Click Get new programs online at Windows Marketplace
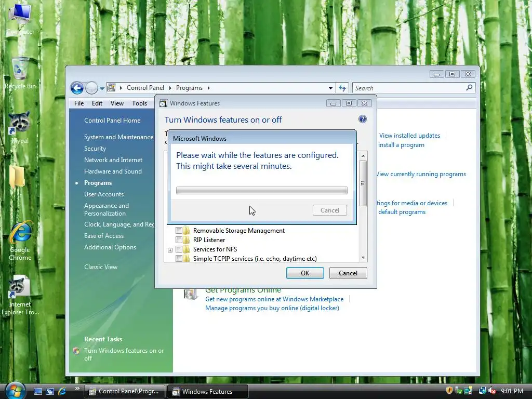The image size is (532, 399). (274, 299)
